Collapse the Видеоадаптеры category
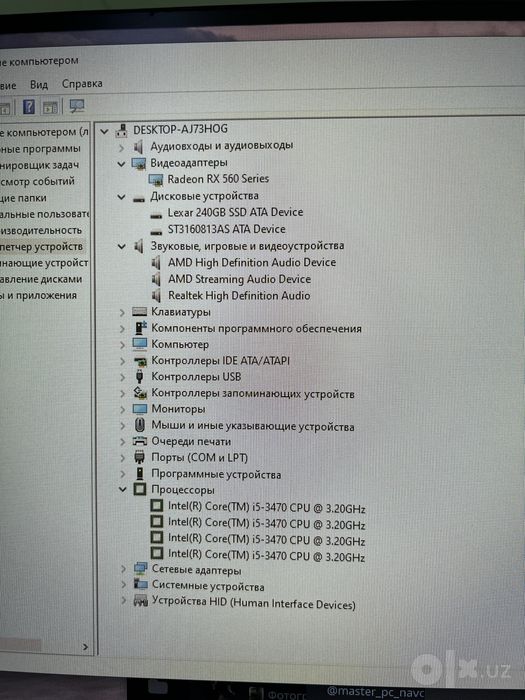Image resolution: width=525 pixels, height=700 pixels. (121, 164)
